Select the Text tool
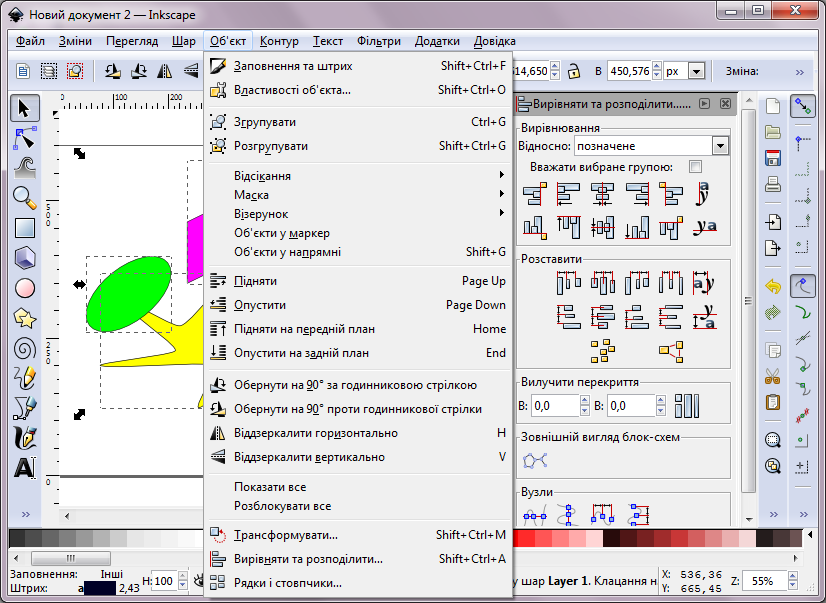Screen dimensions: 826x603 point(25,468)
